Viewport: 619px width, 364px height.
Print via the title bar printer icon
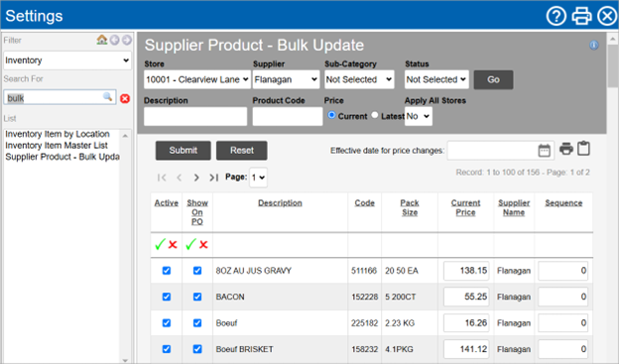[581, 16]
